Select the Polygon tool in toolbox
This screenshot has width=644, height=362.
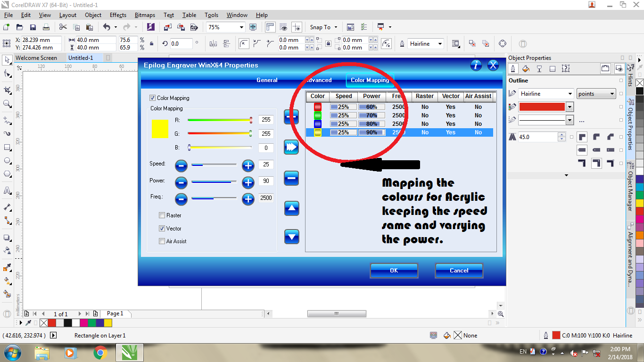8,174
